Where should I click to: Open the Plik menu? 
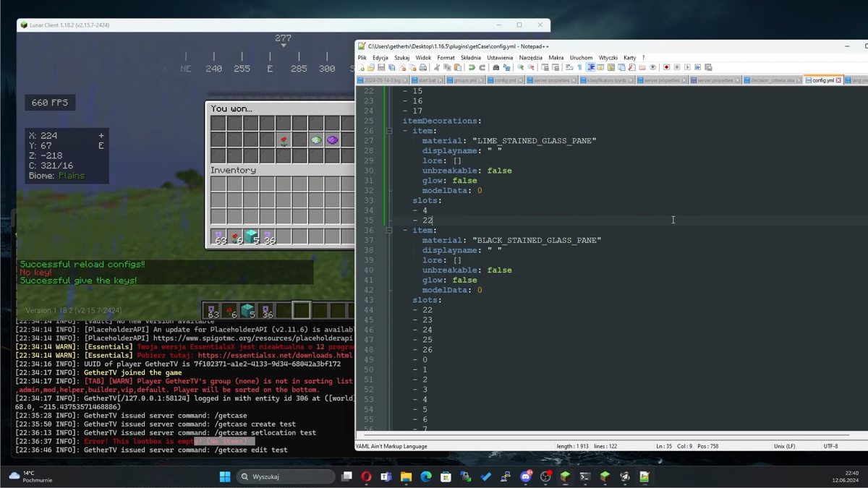(362, 58)
